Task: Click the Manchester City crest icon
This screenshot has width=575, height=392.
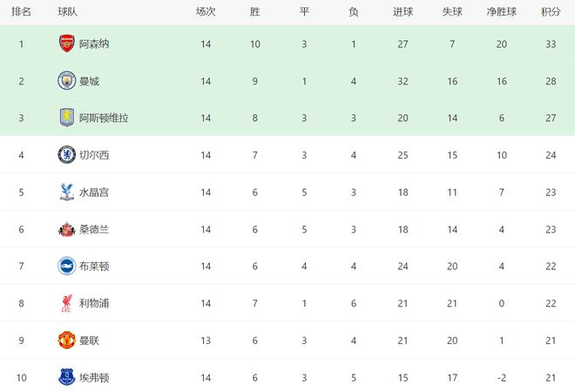Action: coord(66,81)
